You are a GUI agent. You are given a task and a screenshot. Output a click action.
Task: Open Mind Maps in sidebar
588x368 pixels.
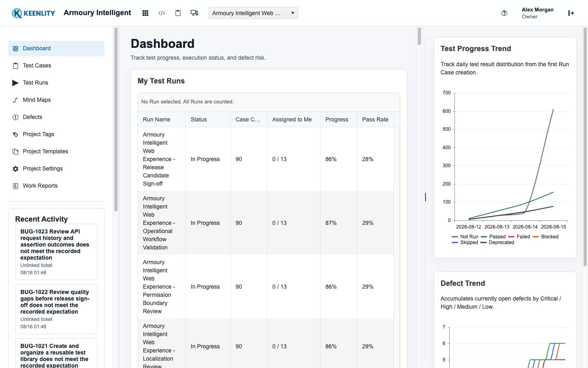tap(56, 100)
